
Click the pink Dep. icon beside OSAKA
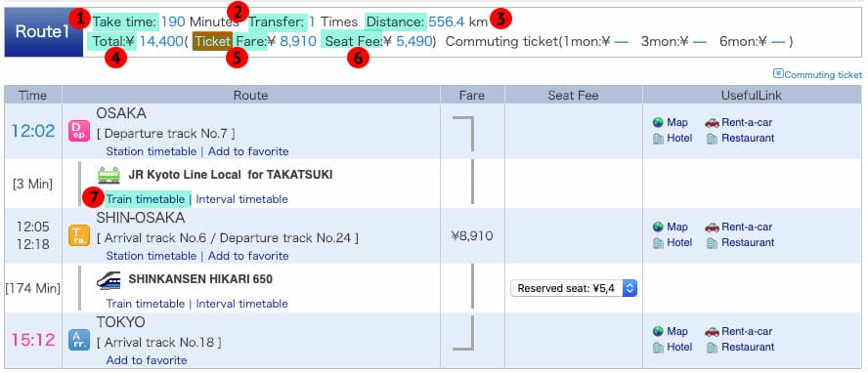pyautogui.click(x=78, y=131)
